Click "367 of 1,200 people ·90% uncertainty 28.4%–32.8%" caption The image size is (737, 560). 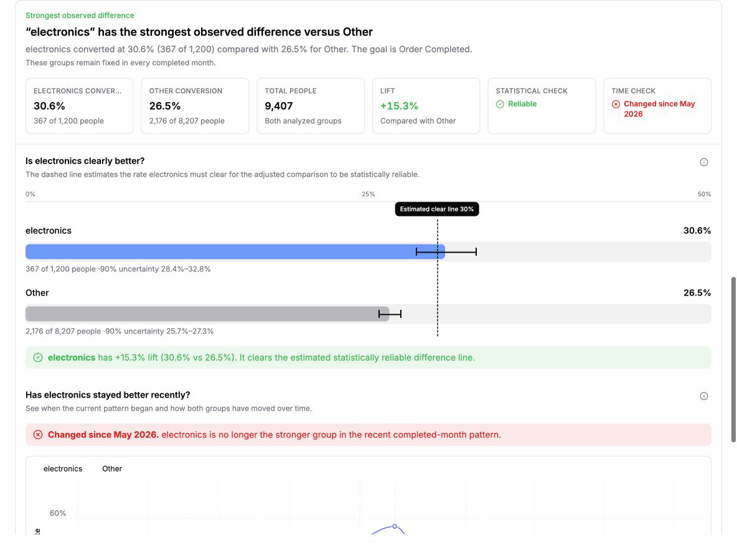coord(118,269)
